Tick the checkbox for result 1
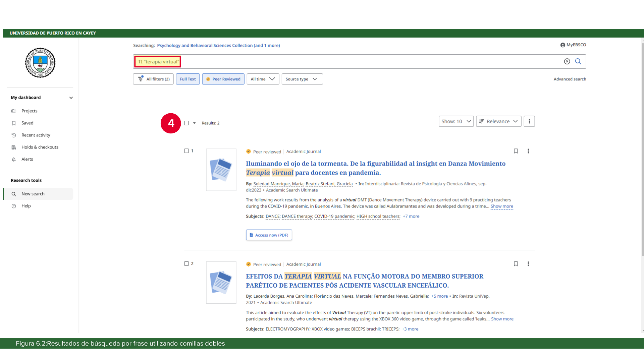 [x=186, y=151]
